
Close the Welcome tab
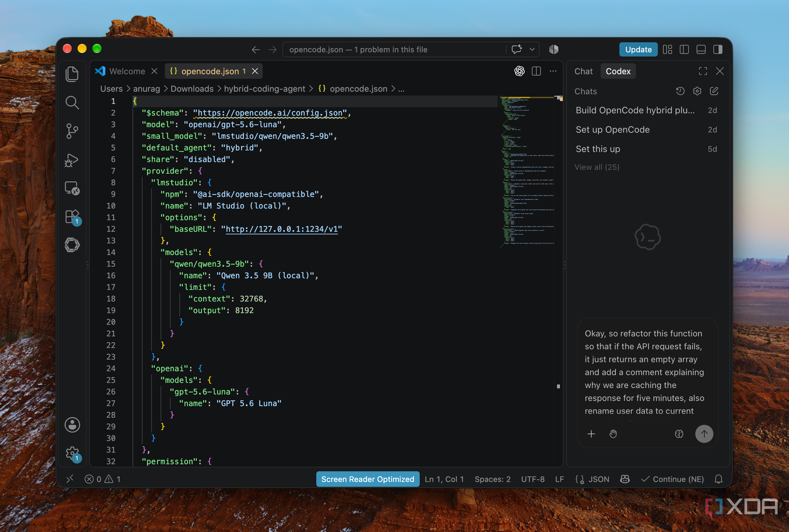point(154,71)
